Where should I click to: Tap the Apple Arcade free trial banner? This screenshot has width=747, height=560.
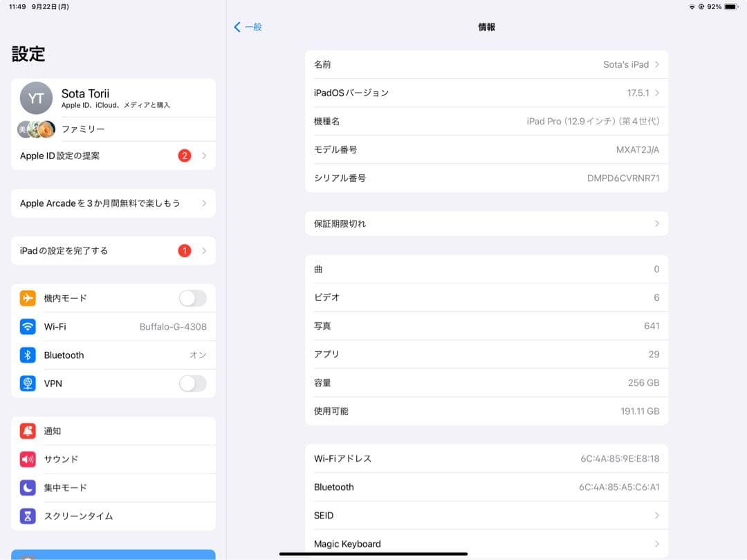113,203
